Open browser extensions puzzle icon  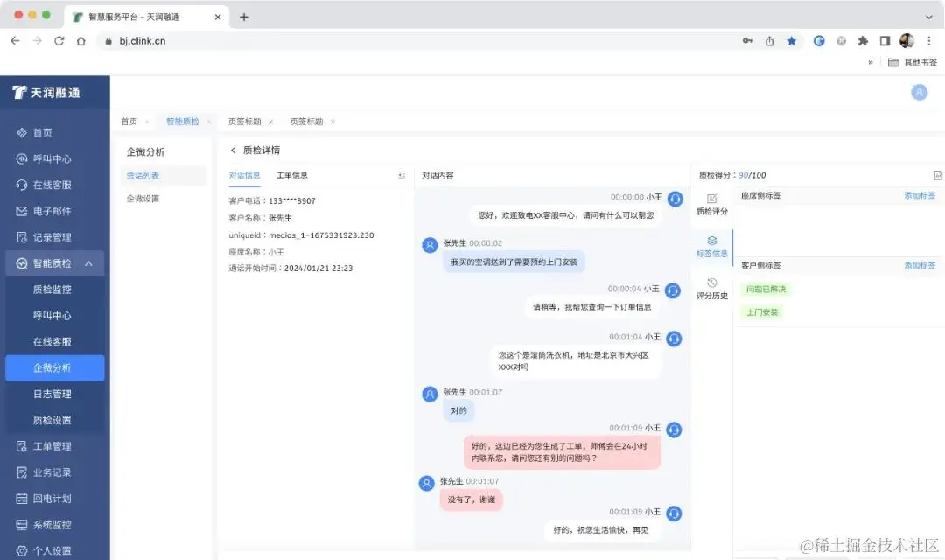(863, 41)
